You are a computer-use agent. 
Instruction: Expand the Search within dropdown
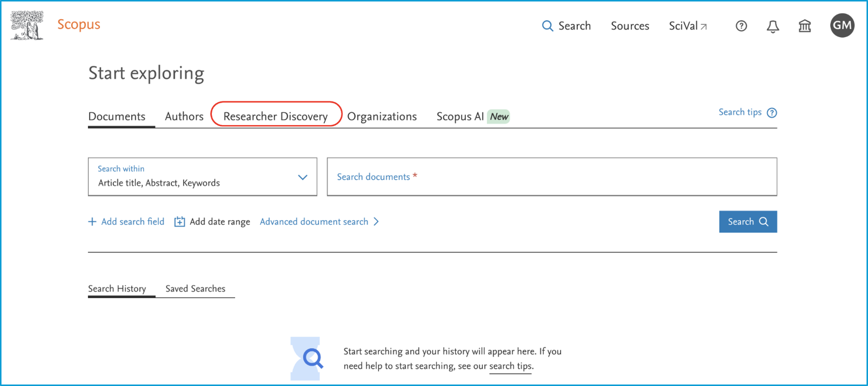click(203, 177)
